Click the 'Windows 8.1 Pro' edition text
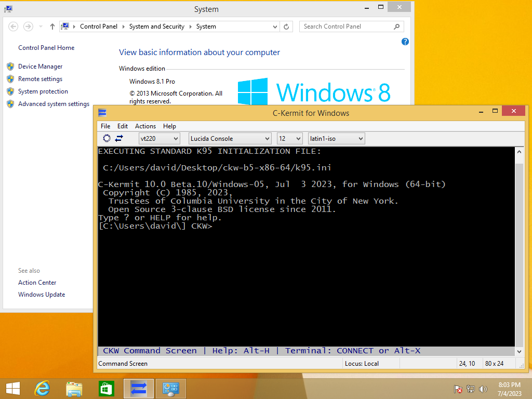The width and height of the screenshot is (532, 399). click(x=152, y=82)
